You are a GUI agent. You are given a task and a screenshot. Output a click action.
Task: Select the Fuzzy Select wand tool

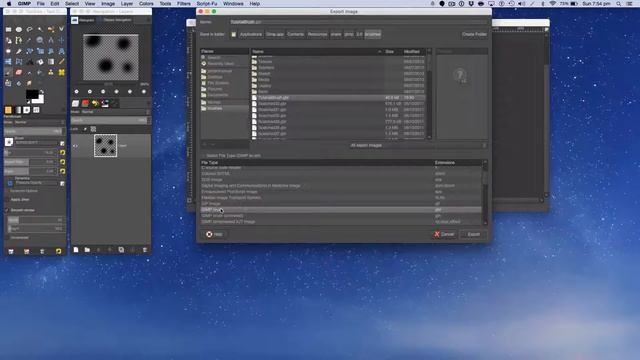[x=40, y=29]
